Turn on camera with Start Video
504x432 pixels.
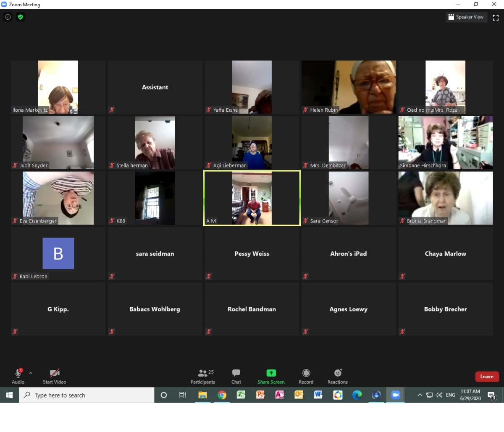54,376
